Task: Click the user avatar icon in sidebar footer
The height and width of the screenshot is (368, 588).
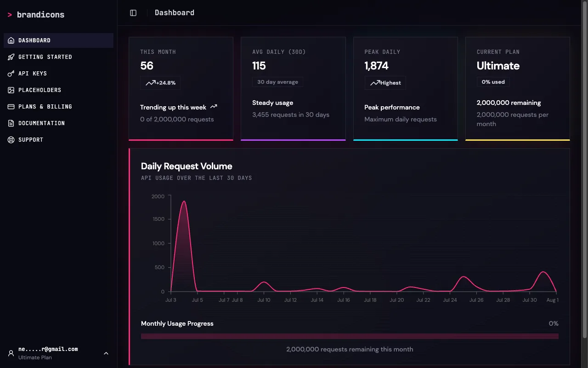Action: (11, 353)
